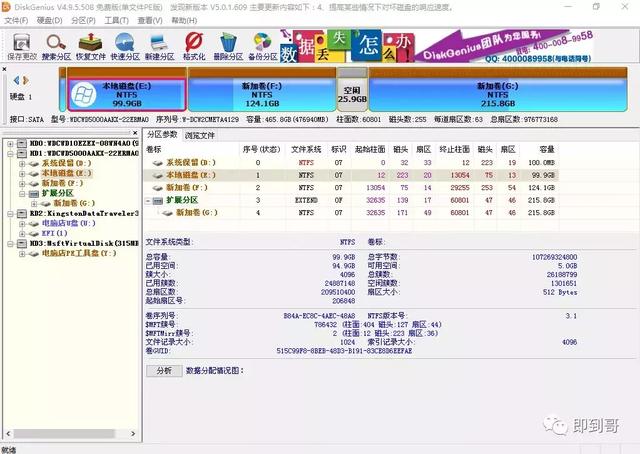The width and height of the screenshot is (640, 454).
Task: Open the 分区(P) menu
Action: [83, 20]
